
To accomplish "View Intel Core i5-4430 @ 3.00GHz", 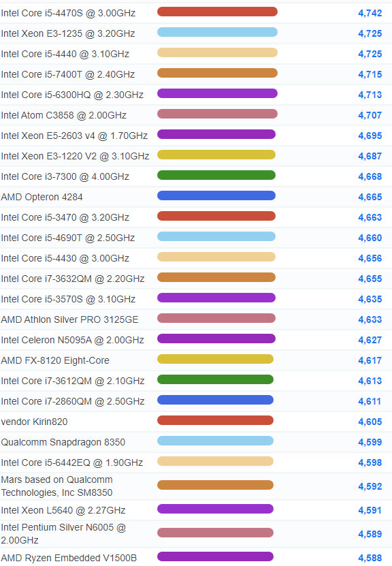I will point(65,258).
